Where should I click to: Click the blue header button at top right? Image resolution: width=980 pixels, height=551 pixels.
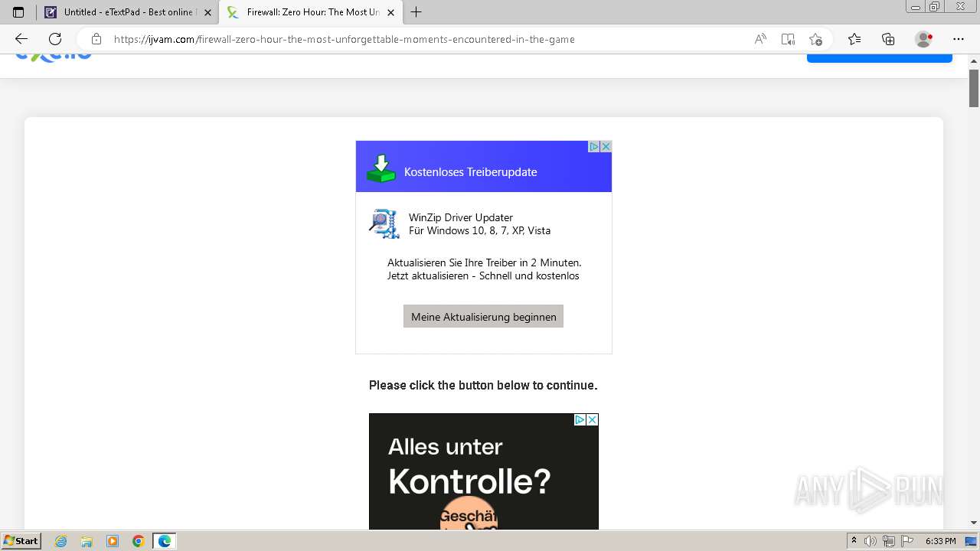[879, 58]
